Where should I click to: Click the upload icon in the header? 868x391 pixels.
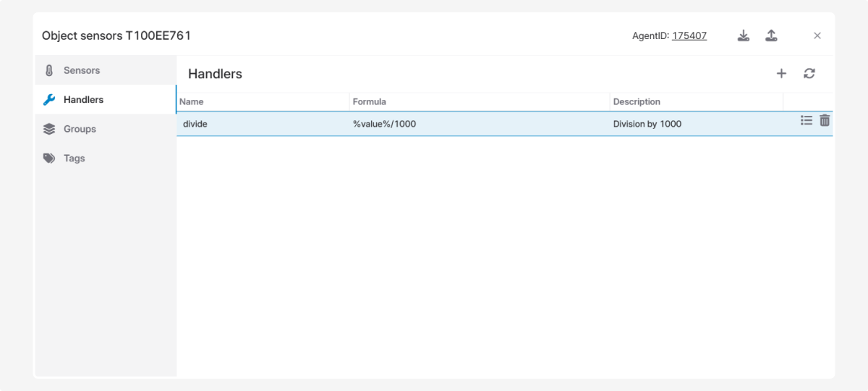coord(771,35)
